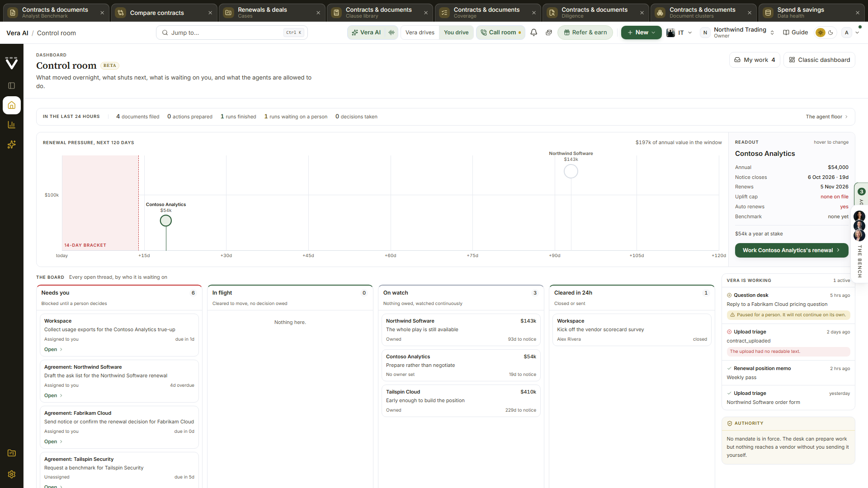Open the Northwind Software order form activity
The width and height of the screenshot is (868, 488).
(788, 398)
